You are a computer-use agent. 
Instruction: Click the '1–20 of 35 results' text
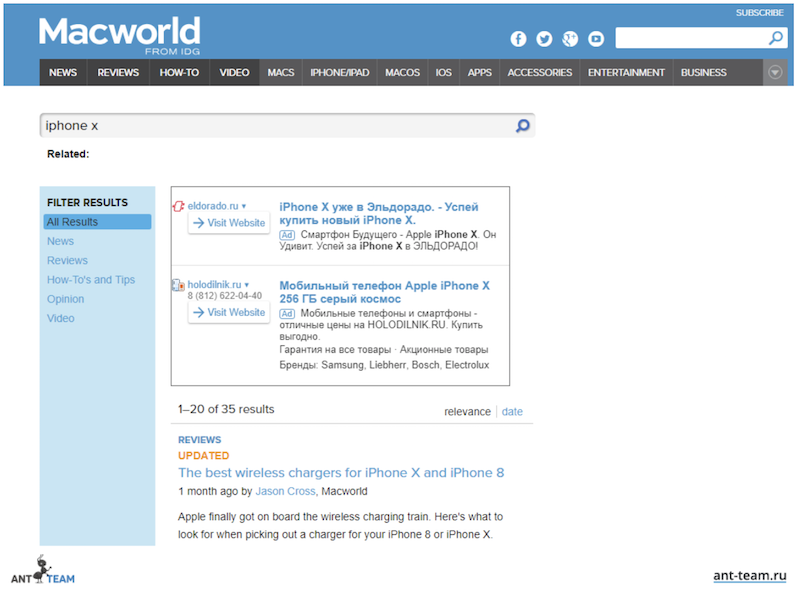tap(226, 409)
